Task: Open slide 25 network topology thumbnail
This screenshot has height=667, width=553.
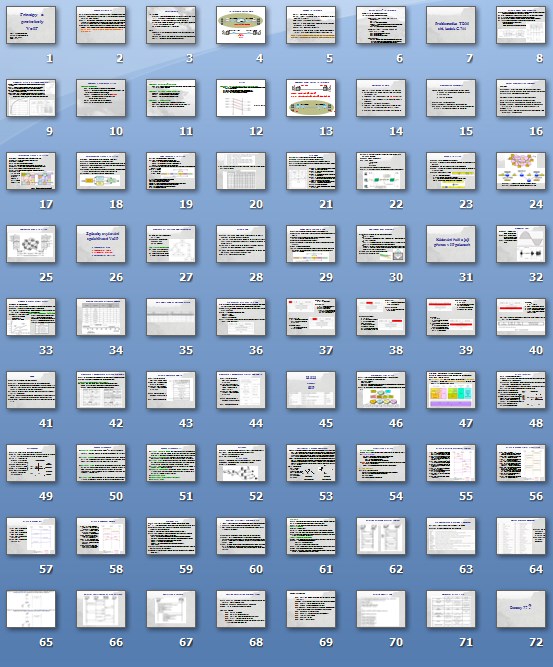Action: click(x=31, y=244)
